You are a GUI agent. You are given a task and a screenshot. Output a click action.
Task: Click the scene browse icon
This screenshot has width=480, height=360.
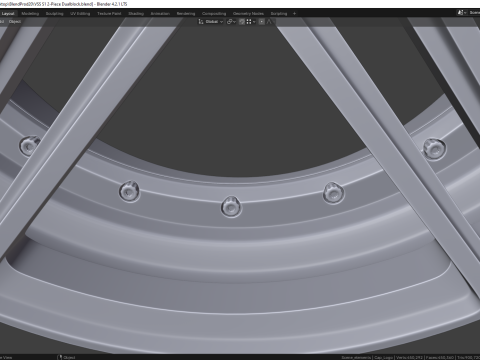click(x=462, y=13)
